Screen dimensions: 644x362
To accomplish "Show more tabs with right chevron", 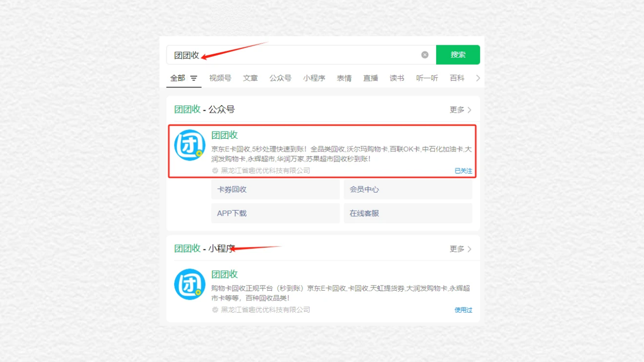I will point(478,78).
